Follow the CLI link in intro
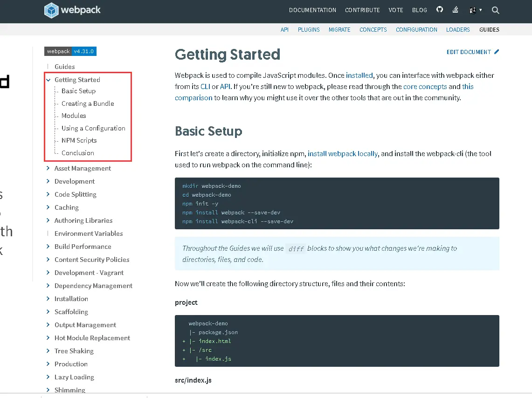532x398 pixels. tap(205, 86)
